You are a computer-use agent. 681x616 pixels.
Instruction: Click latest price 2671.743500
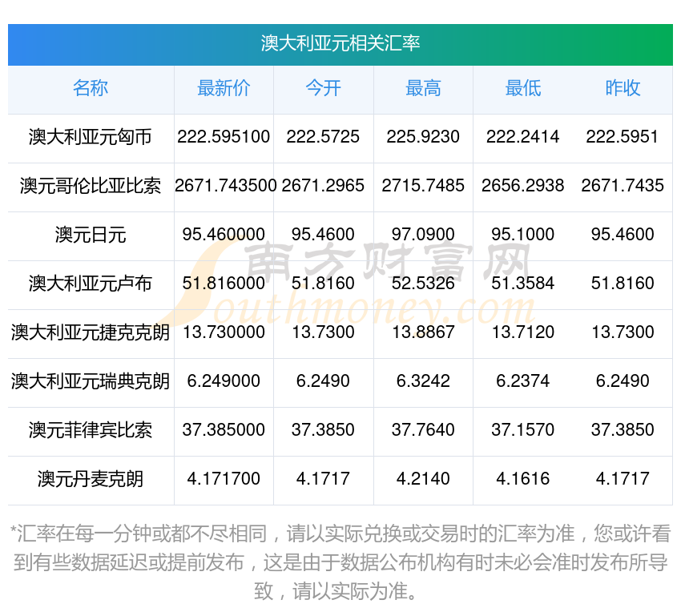click(225, 186)
